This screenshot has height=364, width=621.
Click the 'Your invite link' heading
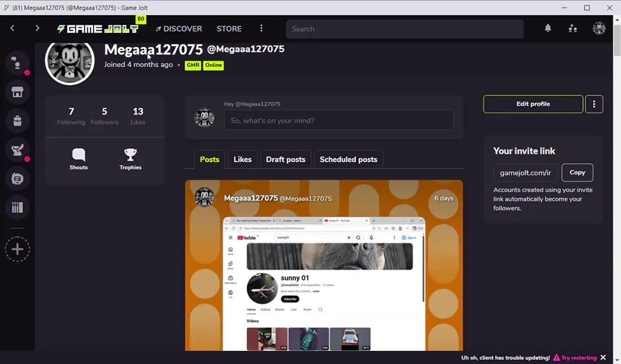(524, 151)
